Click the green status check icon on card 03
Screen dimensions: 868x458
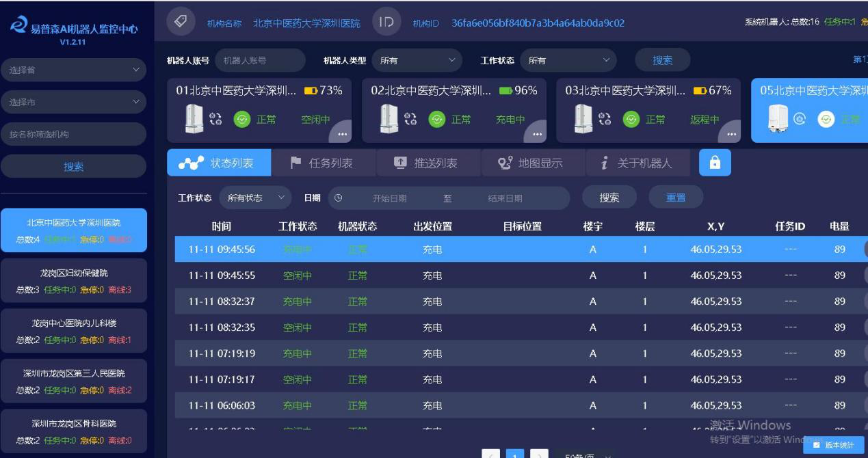tap(631, 119)
